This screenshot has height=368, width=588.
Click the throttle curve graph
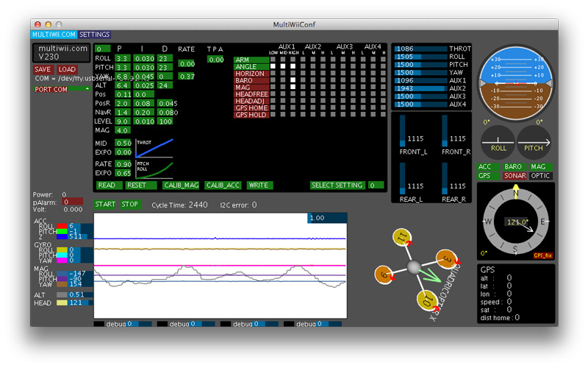(154, 147)
